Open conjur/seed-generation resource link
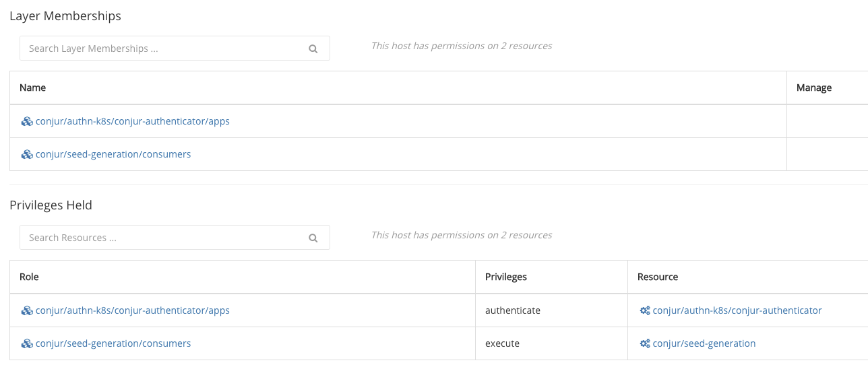The image size is (868, 371). pyautogui.click(x=704, y=343)
